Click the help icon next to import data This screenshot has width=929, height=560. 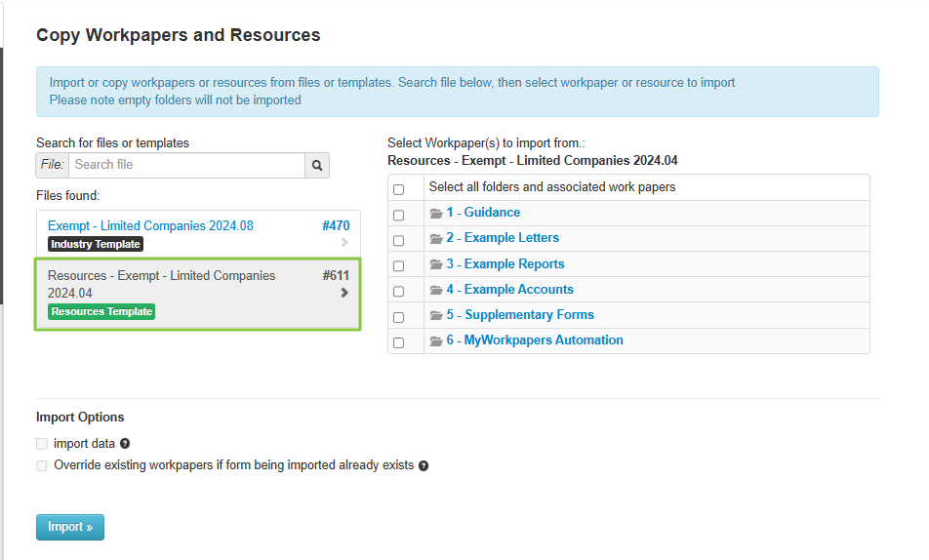125,444
